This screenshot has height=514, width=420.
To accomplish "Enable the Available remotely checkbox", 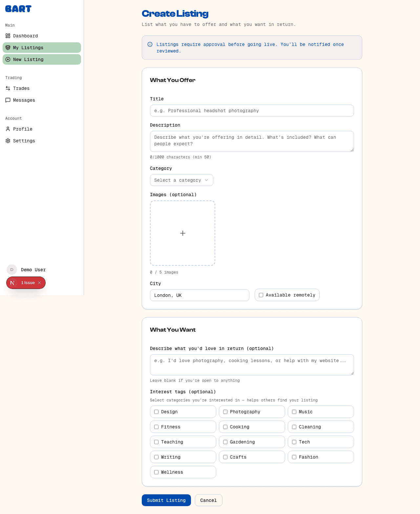I will coord(261,295).
